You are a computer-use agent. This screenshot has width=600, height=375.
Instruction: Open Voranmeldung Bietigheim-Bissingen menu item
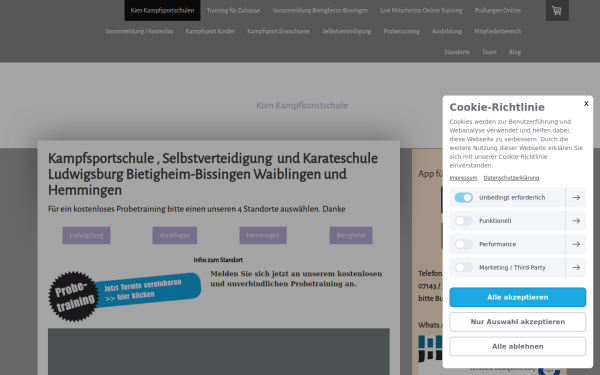point(320,10)
